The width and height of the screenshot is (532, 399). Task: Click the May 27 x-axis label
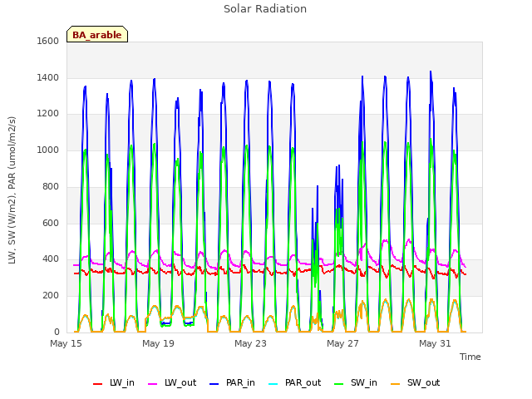342,343
